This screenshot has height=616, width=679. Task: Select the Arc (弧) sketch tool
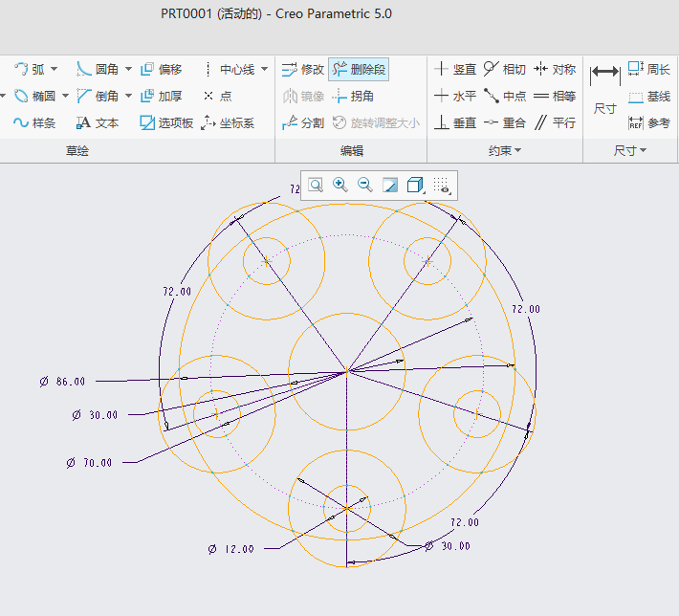[x=29, y=69]
